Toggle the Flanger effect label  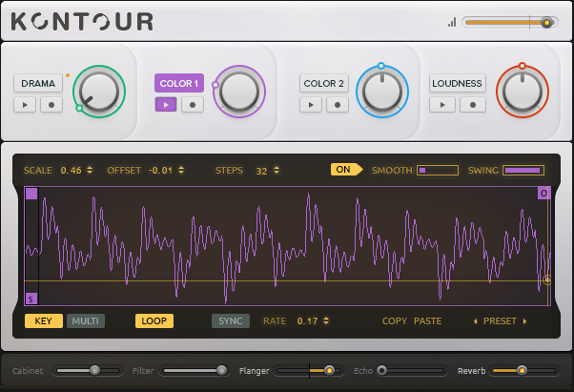(x=254, y=371)
